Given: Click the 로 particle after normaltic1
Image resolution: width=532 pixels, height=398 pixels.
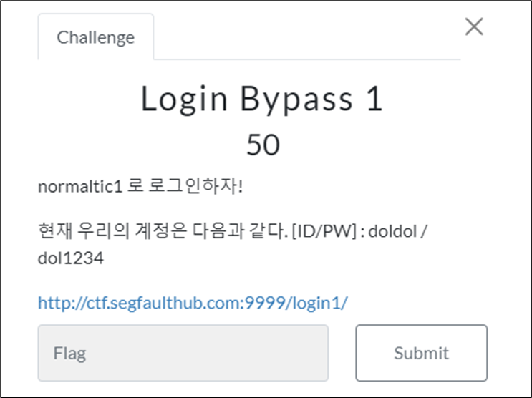Looking at the screenshot, I should [135, 186].
